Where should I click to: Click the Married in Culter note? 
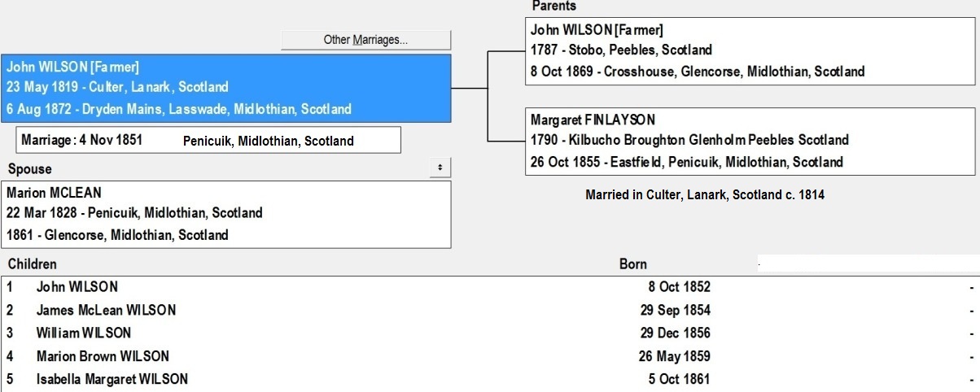pos(705,195)
